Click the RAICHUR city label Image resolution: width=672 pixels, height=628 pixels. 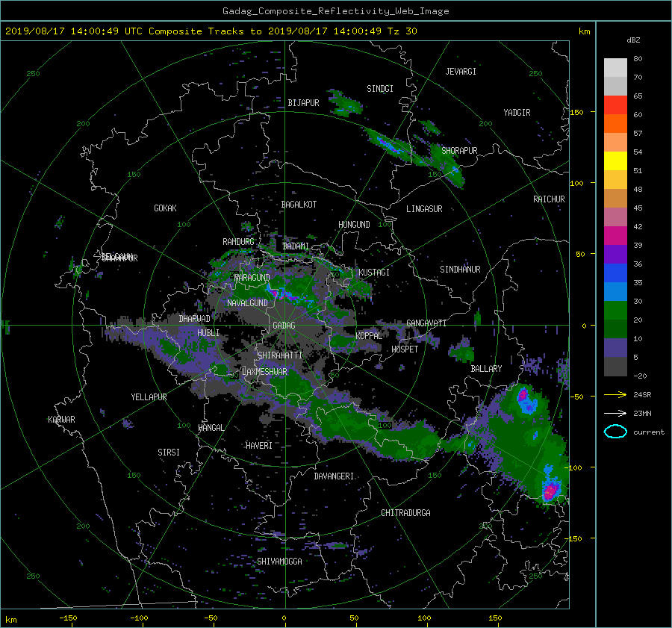click(549, 199)
